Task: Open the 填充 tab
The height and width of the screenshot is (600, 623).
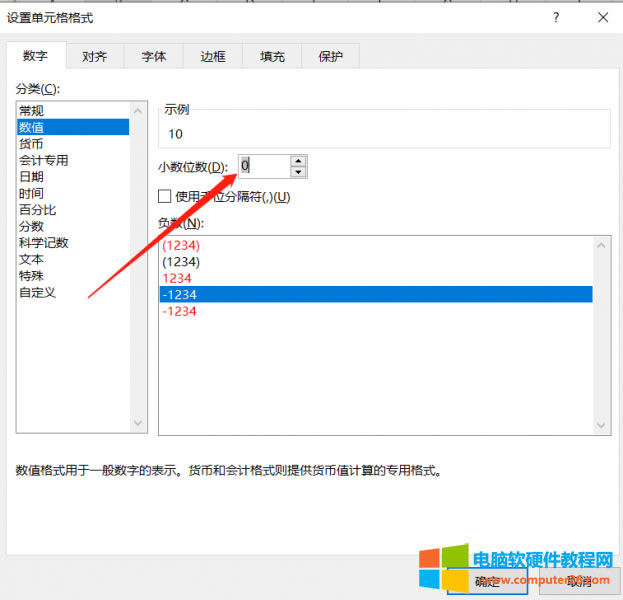Action: [x=271, y=57]
